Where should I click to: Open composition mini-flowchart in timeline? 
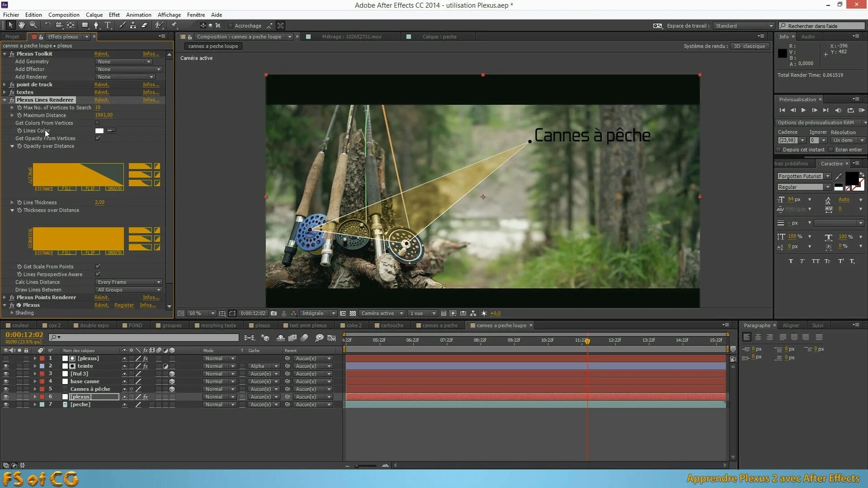[249, 338]
